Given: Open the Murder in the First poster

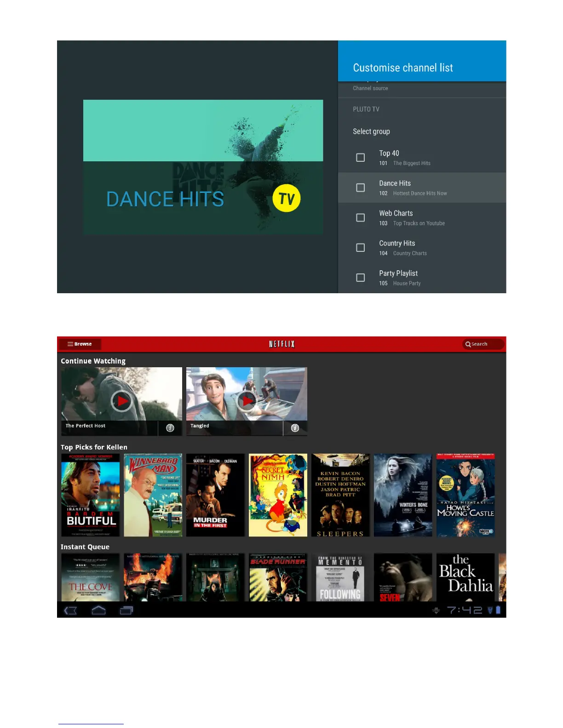Looking at the screenshot, I should (215, 495).
